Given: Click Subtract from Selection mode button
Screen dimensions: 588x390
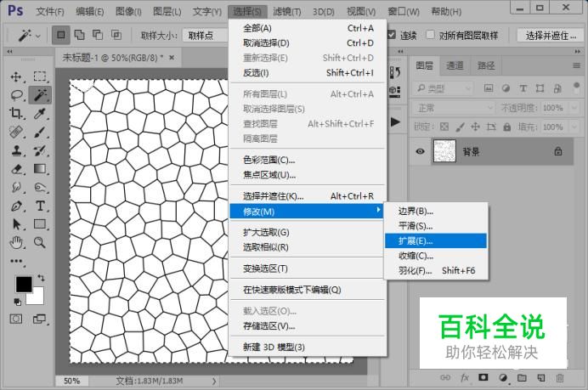Looking at the screenshot, I should tap(98, 35).
